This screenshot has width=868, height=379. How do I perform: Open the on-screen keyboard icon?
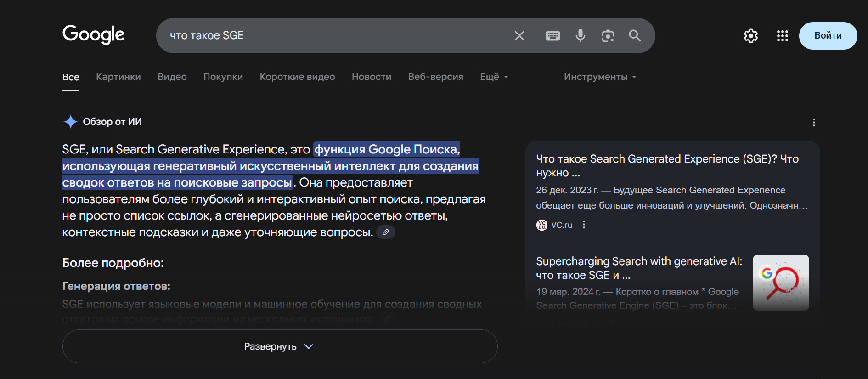click(x=553, y=36)
